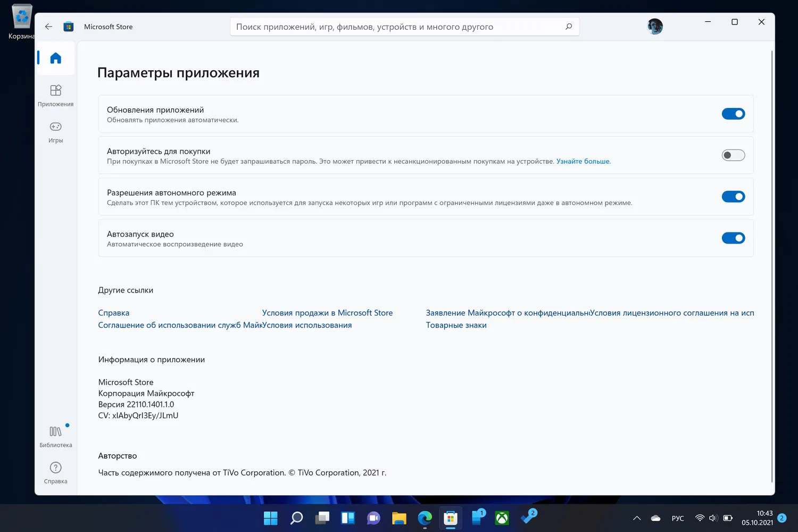This screenshot has width=798, height=532.
Task: Open the notification center badge
Action: [x=782, y=518]
